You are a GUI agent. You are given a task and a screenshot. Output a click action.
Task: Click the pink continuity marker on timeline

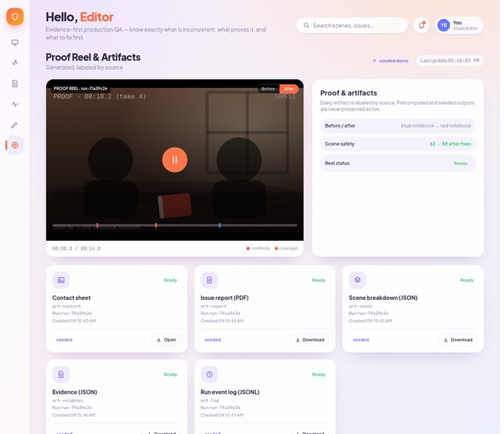(97, 226)
